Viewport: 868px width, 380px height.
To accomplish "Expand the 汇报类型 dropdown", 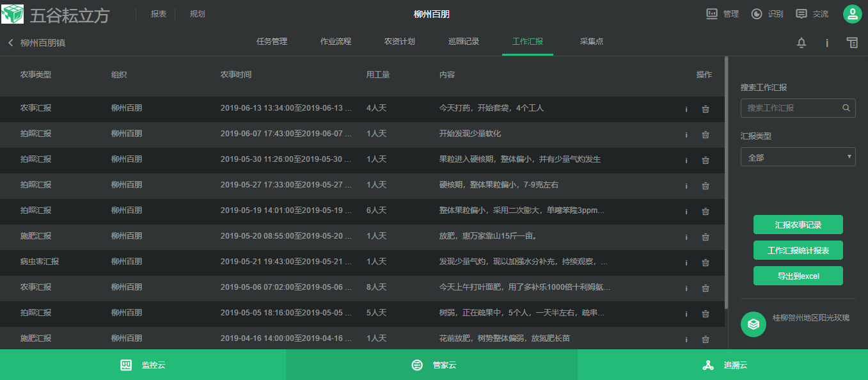I will click(x=798, y=157).
